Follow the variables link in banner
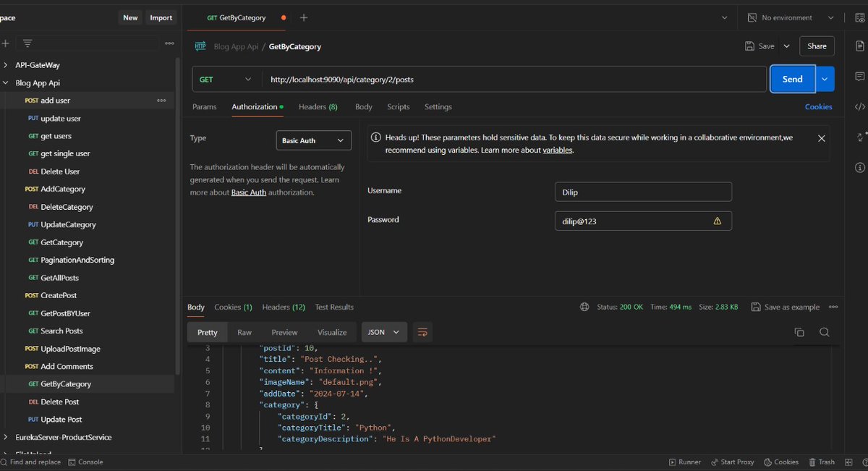The height and width of the screenshot is (471, 868). coord(558,150)
